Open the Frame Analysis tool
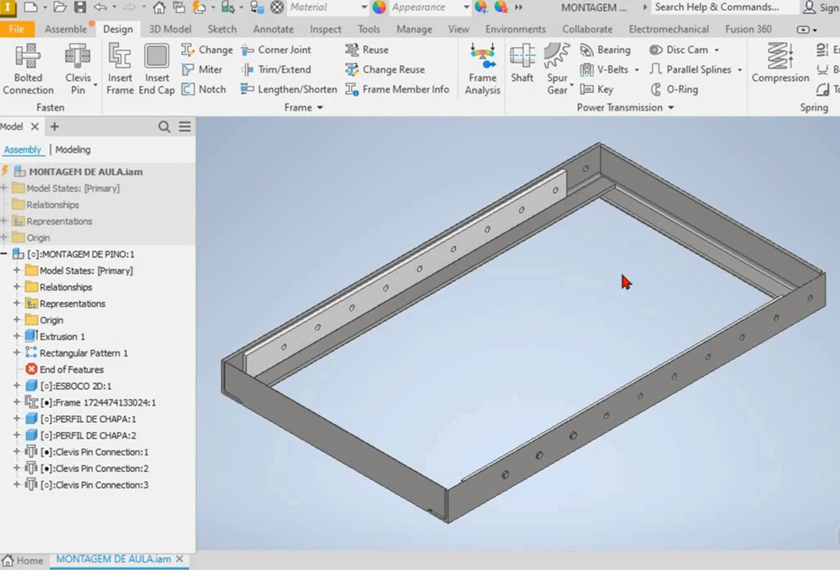The width and height of the screenshot is (840, 570). [482, 68]
